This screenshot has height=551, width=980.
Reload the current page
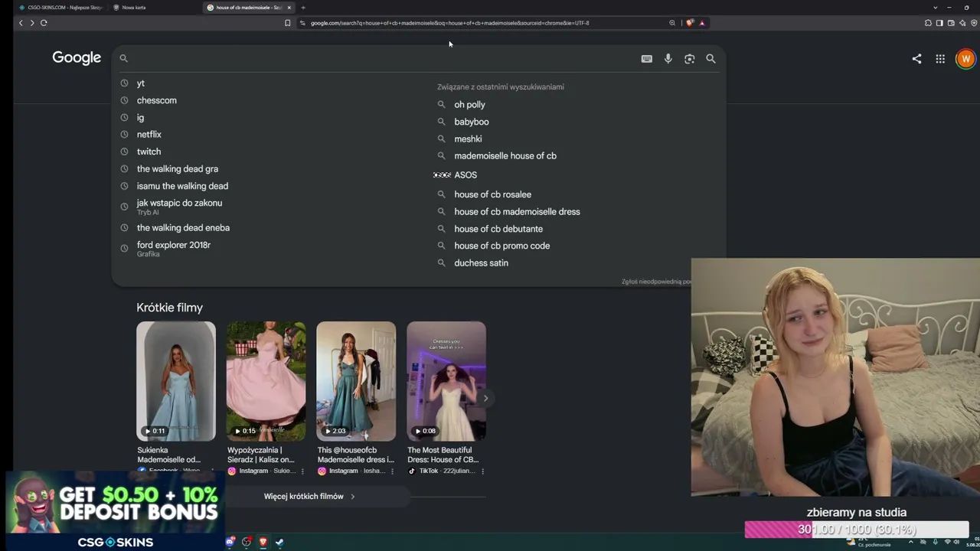tap(44, 23)
